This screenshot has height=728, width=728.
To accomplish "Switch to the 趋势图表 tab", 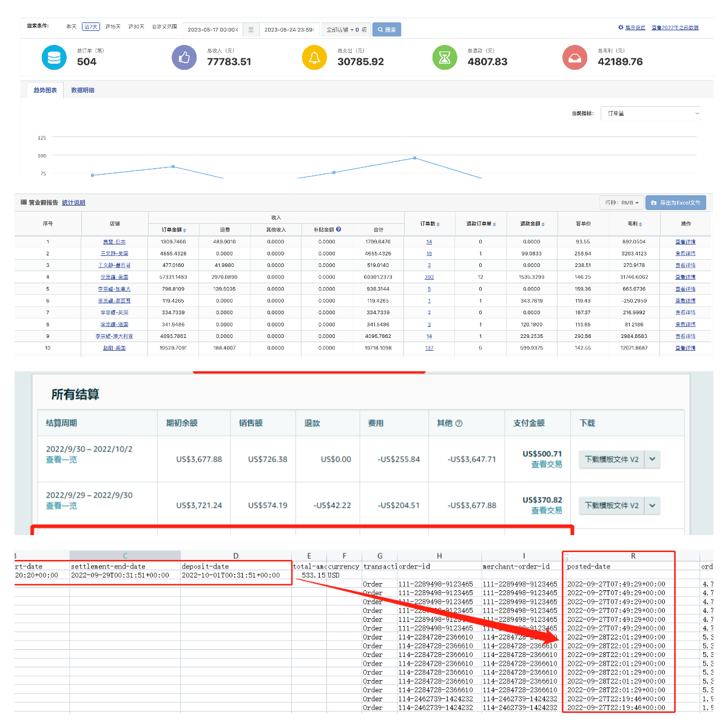I will [45, 90].
